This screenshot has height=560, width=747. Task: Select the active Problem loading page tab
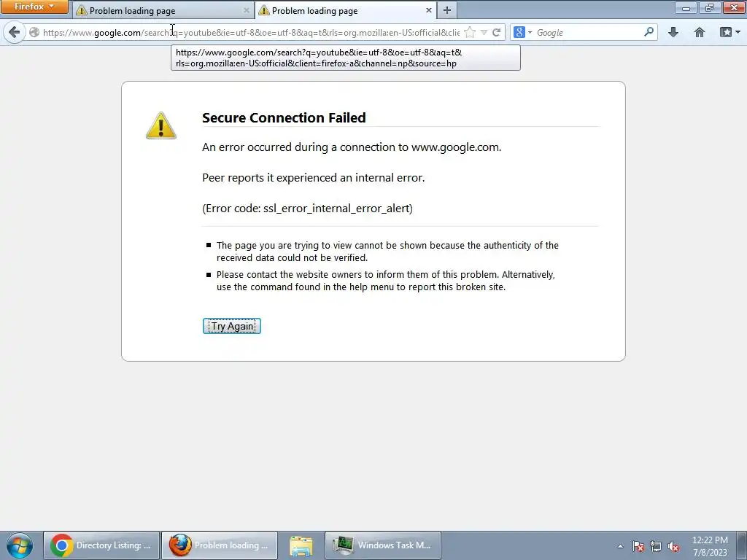coord(346,10)
